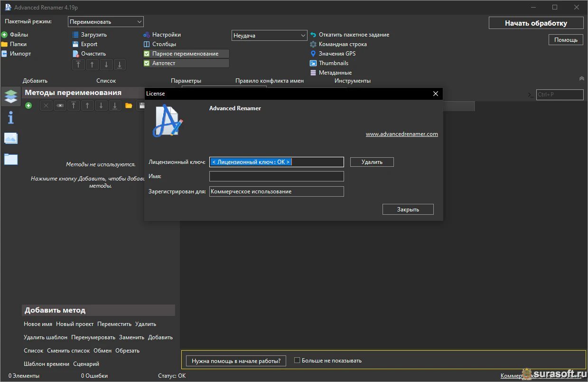Click the Метаданные tool icon

pyautogui.click(x=313, y=73)
